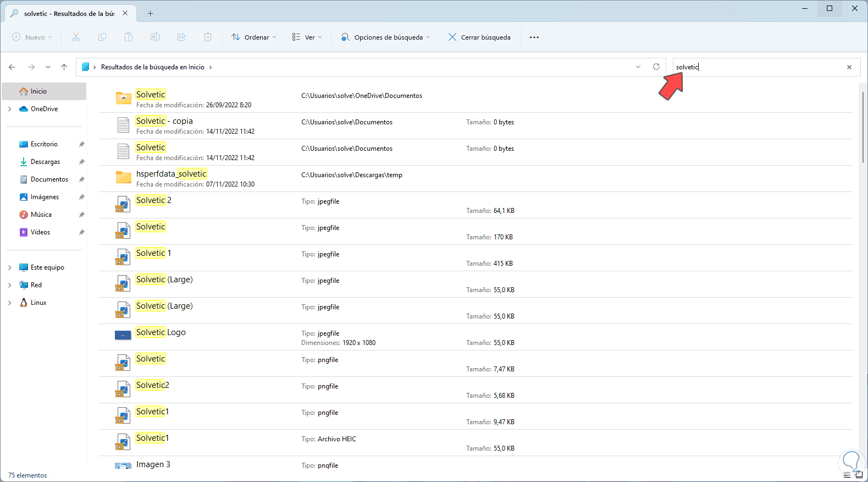This screenshot has width=868, height=482.
Task: Click the Share icon in toolbar
Action: point(181,37)
